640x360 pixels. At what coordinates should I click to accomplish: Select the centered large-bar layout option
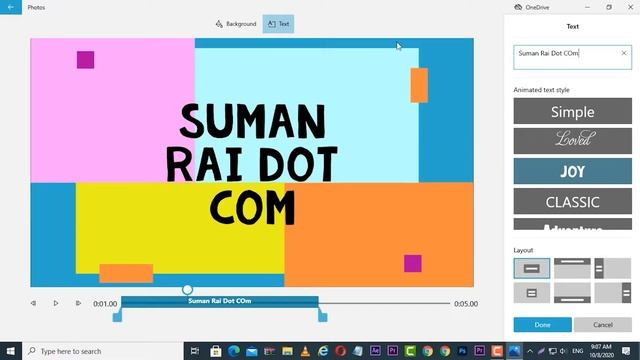point(531,268)
